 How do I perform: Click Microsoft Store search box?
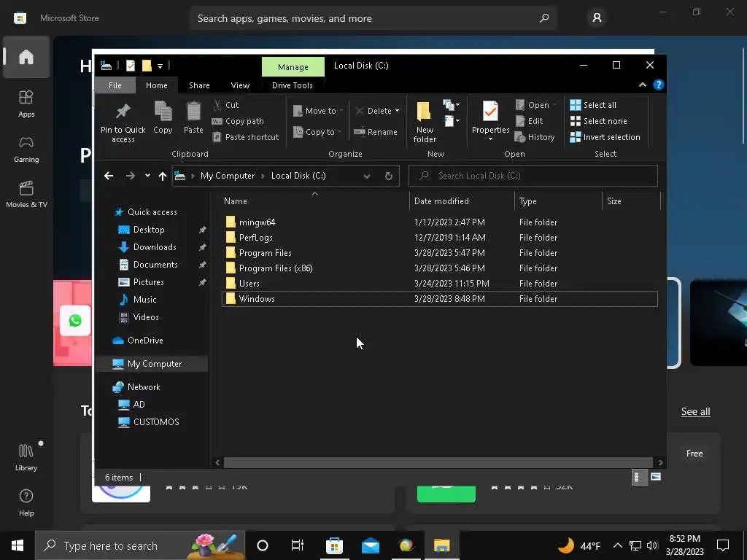pos(373,18)
